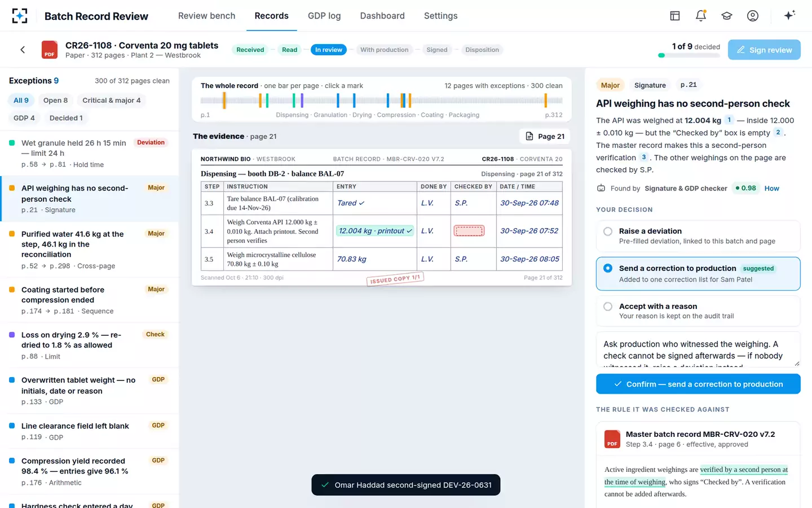Switch to Records tab
This screenshot has height=508, width=812.
point(272,16)
